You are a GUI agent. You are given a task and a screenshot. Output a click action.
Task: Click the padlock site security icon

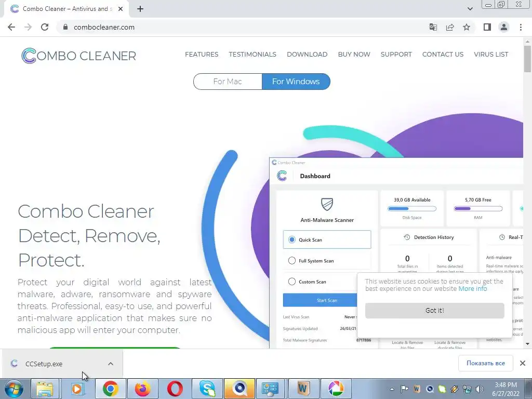point(65,27)
